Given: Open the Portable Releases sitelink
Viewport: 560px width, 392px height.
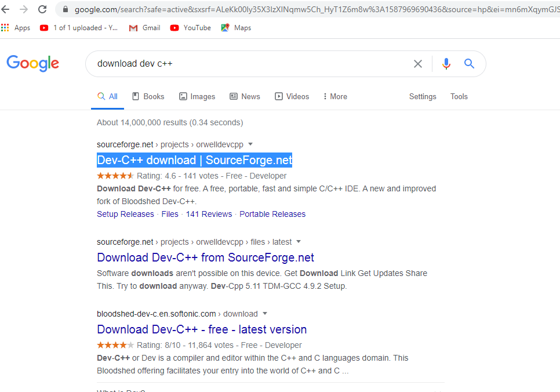Looking at the screenshot, I should [272, 214].
